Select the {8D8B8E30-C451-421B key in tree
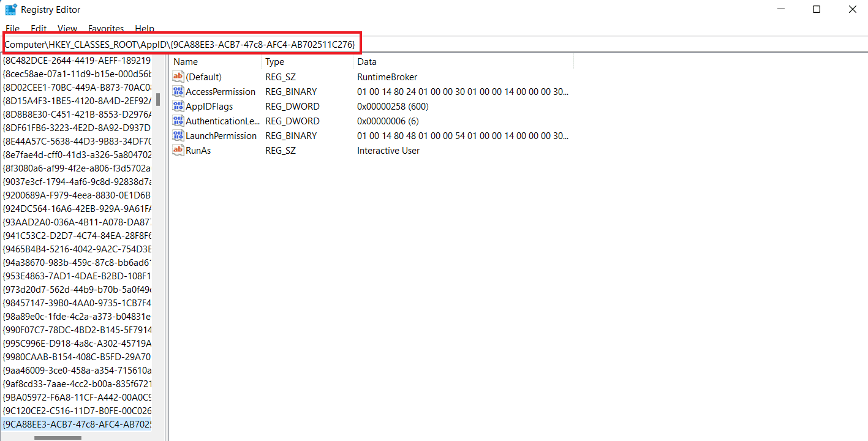This screenshot has width=868, height=441. [77, 113]
